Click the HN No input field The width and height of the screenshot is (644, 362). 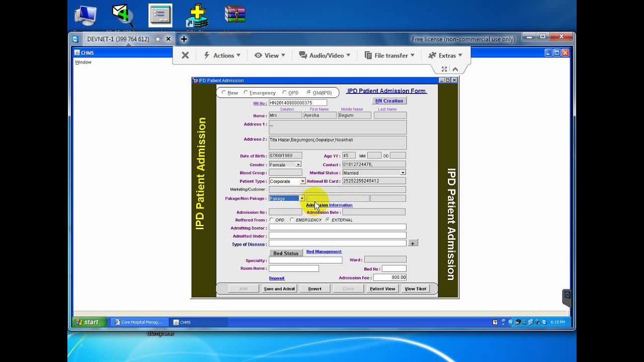[298, 103]
